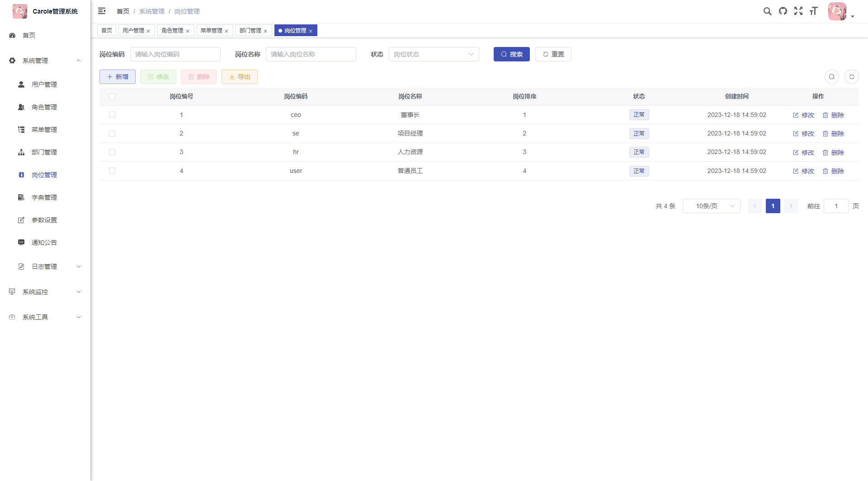Image resolution: width=868 pixels, height=481 pixels.
Task: Toggle the select-all header checkbox
Action: (112, 97)
